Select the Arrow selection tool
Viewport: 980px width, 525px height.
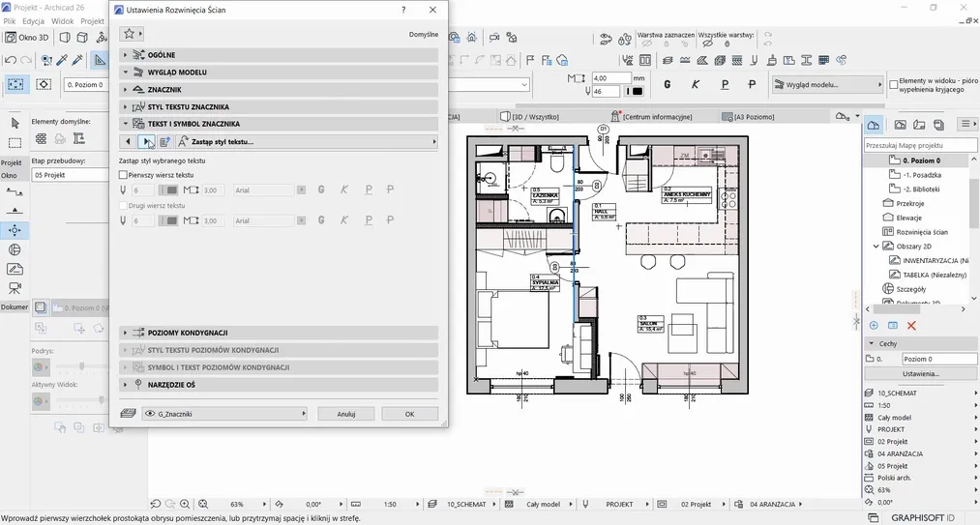15,123
